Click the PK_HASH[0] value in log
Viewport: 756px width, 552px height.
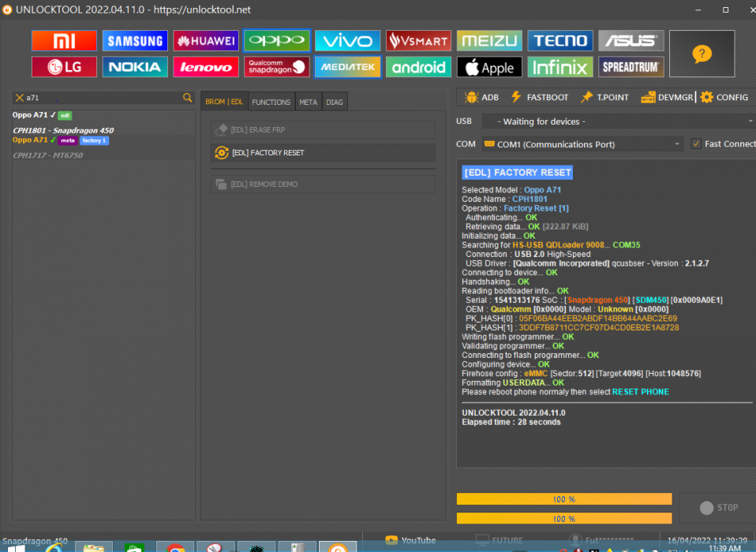[x=598, y=319]
